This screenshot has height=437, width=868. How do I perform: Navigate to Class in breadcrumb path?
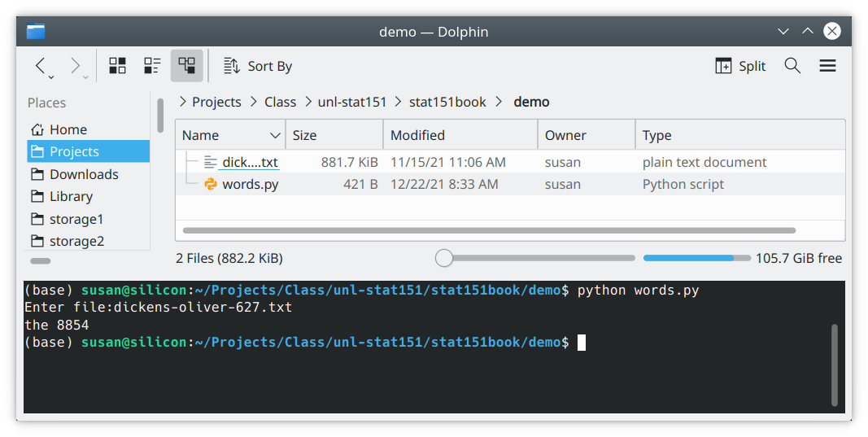[x=280, y=102]
